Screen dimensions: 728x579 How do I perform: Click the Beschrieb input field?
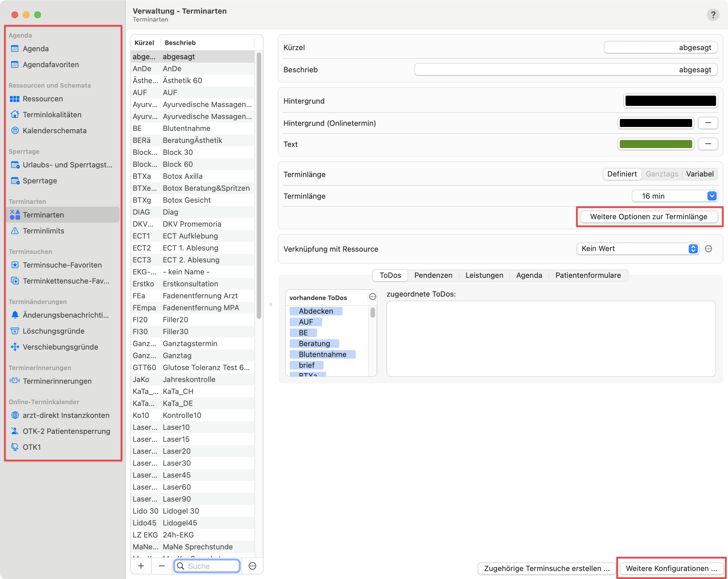pyautogui.click(x=566, y=69)
